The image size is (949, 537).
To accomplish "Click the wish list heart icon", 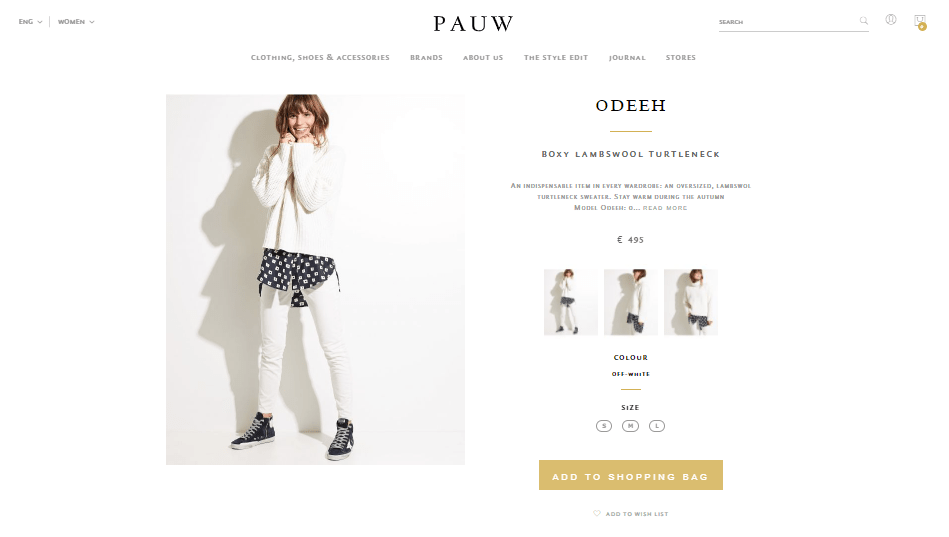I will tap(597, 513).
